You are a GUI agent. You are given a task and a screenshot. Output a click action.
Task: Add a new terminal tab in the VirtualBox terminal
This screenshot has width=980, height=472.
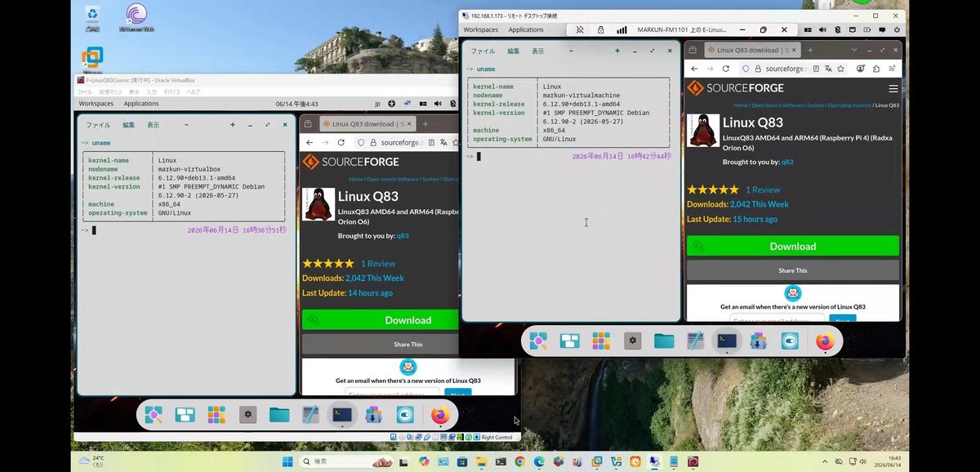point(233,125)
